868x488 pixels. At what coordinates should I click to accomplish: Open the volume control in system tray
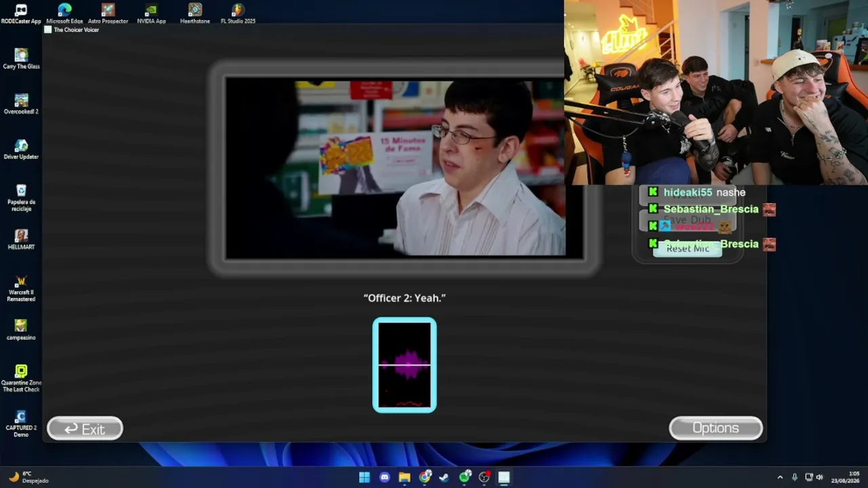820,477
